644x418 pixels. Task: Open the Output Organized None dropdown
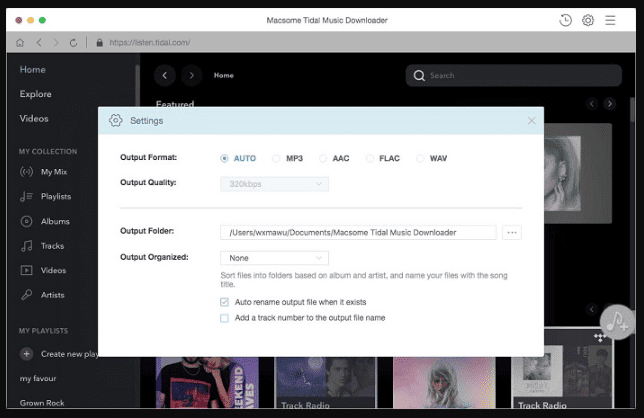tap(274, 258)
